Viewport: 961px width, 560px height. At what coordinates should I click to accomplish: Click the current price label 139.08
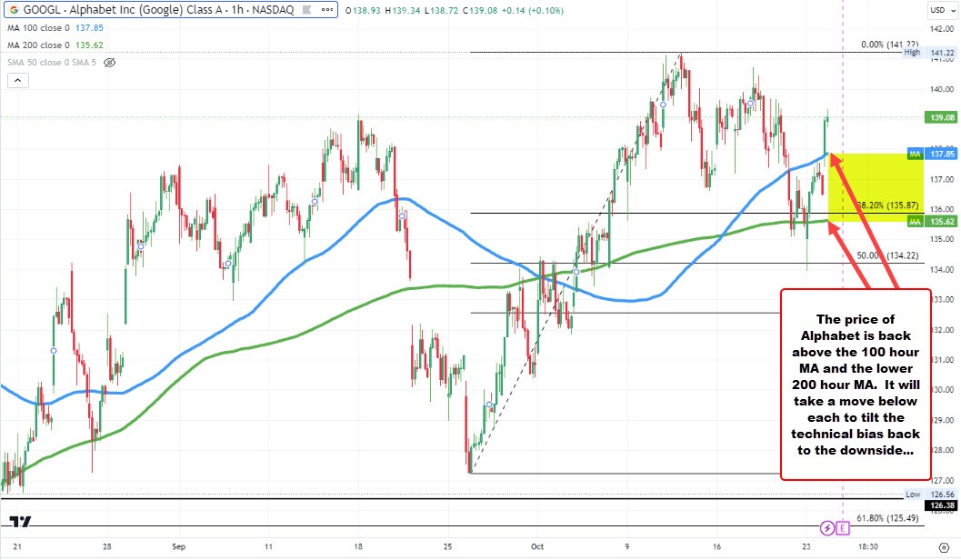tap(941, 117)
